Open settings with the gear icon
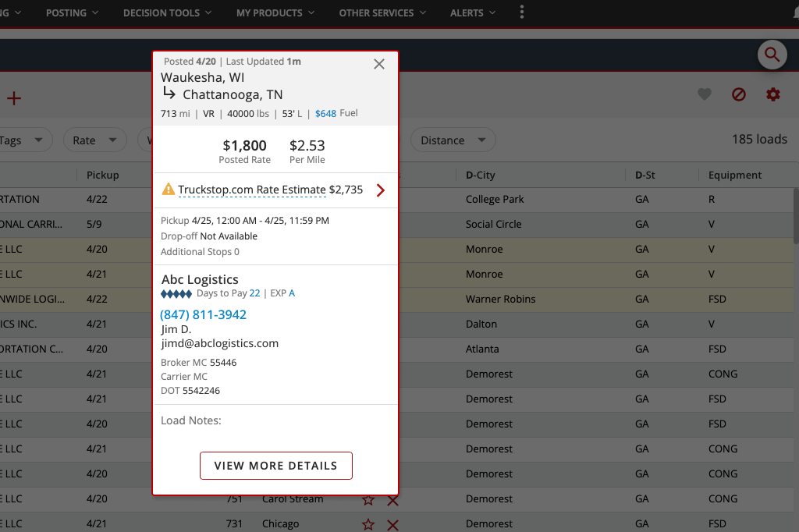Image resolution: width=799 pixels, height=532 pixels. 773,94
